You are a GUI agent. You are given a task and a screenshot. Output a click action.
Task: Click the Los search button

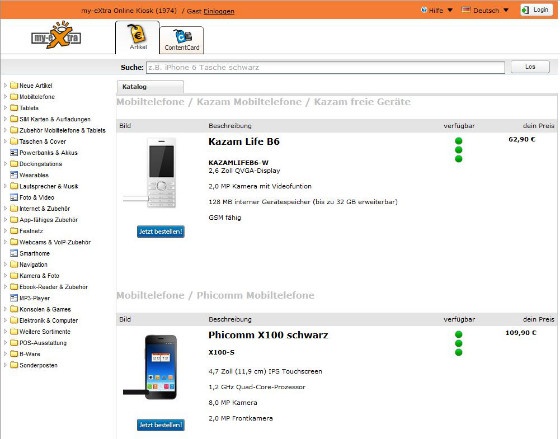(x=530, y=67)
